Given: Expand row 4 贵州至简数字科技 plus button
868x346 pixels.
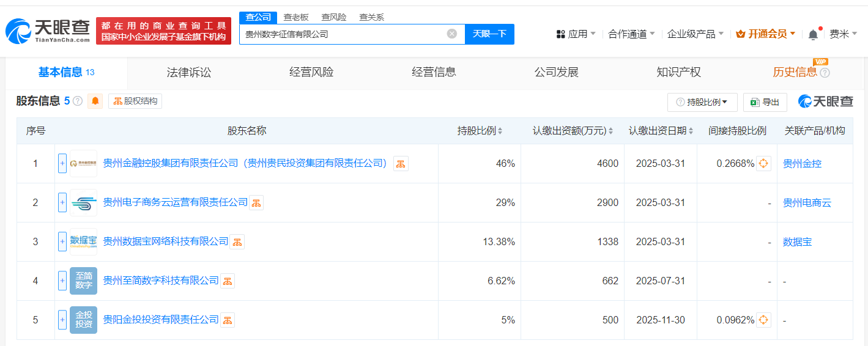Looking at the screenshot, I should tap(62, 281).
